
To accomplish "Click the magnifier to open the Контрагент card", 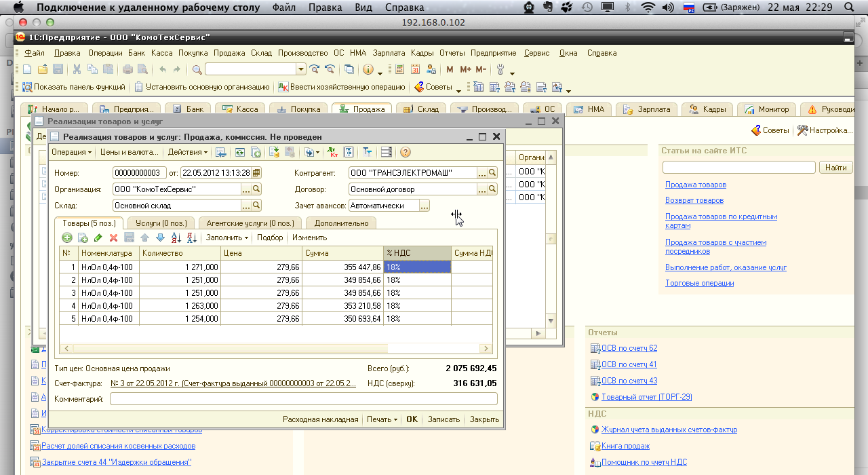I will pyautogui.click(x=492, y=173).
